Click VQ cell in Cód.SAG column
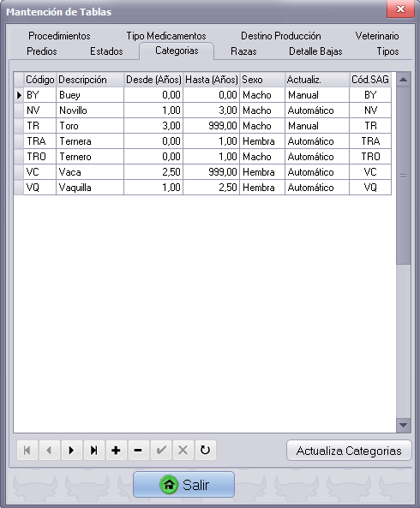This screenshot has height=508, width=420. [370, 188]
